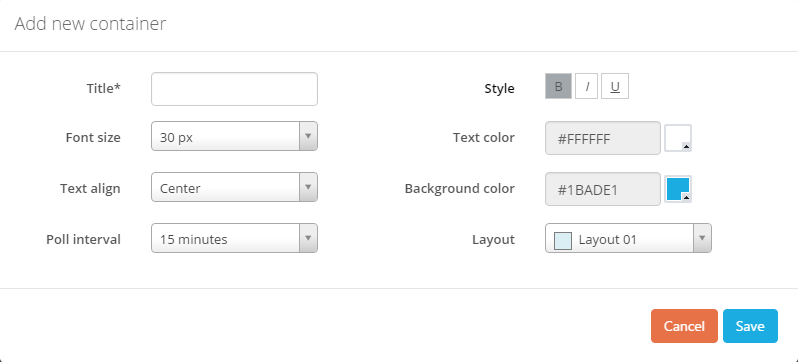Toggle the Underline style button
The image size is (798, 362).
(x=615, y=86)
